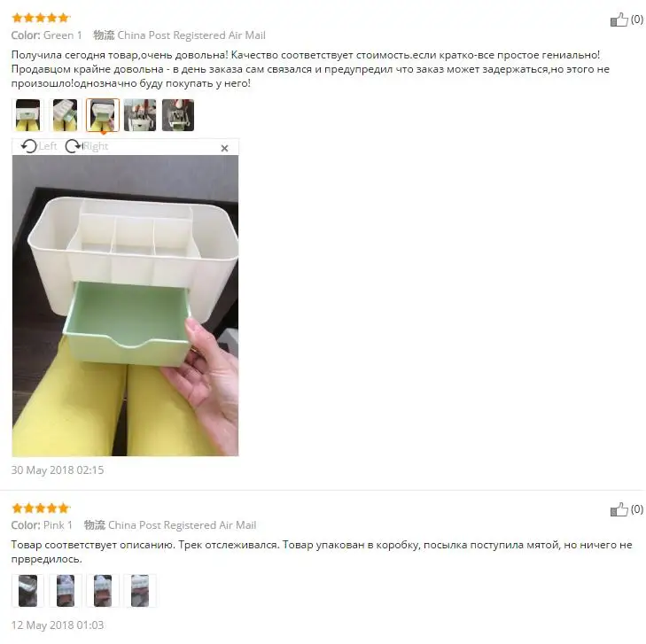Select the highlighted third thumbnail of the Green review
This screenshot has height=644, width=646.
pyautogui.click(x=103, y=115)
